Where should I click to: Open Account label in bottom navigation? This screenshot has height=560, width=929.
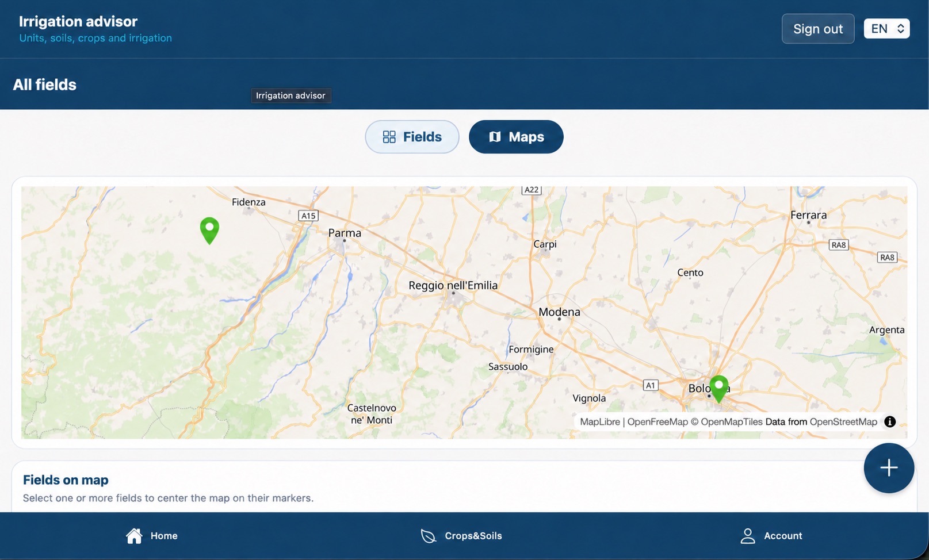click(x=783, y=536)
